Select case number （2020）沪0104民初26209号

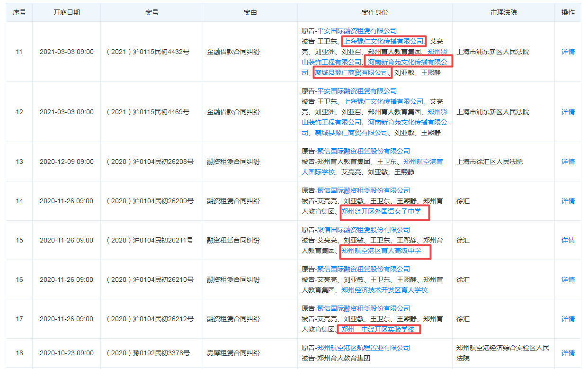point(150,201)
